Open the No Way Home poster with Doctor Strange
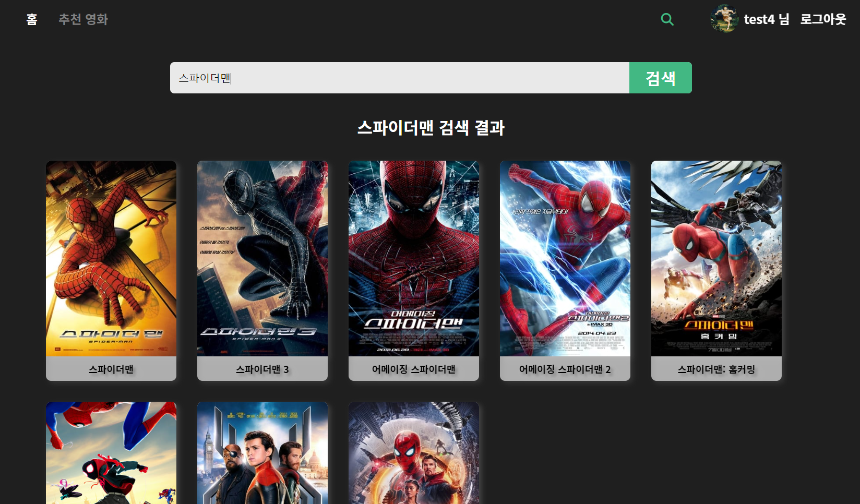This screenshot has width=860, height=504. tap(414, 453)
